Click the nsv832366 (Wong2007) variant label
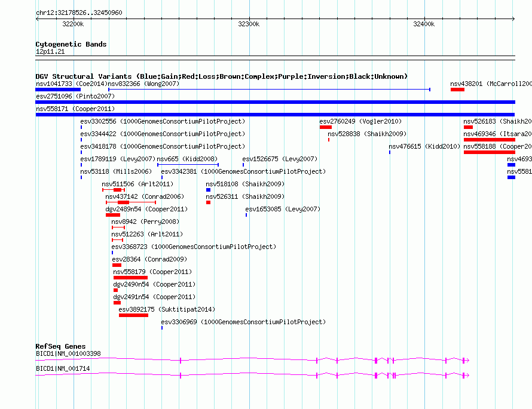Viewport: 532px width, 409px height. (143, 84)
